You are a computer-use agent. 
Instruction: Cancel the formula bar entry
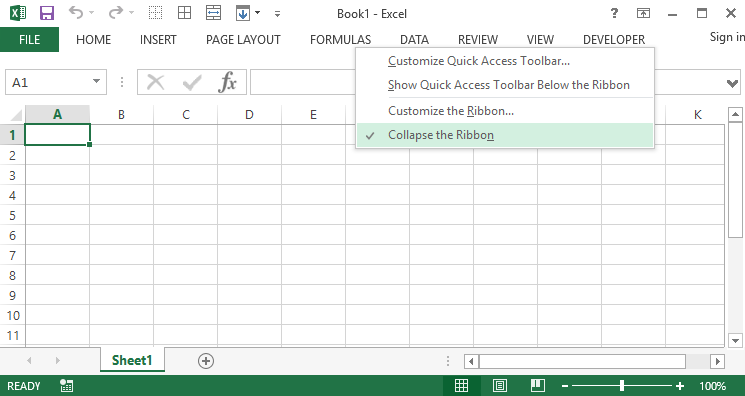click(x=155, y=83)
